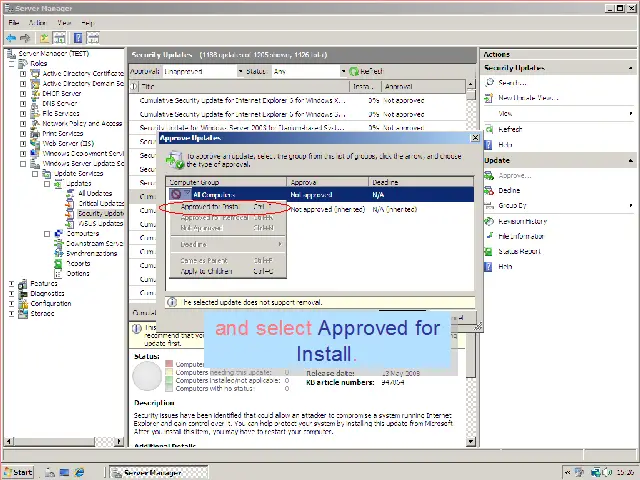Click the Print Services role icon
The width and height of the screenshot is (640, 480).
pos(36,133)
